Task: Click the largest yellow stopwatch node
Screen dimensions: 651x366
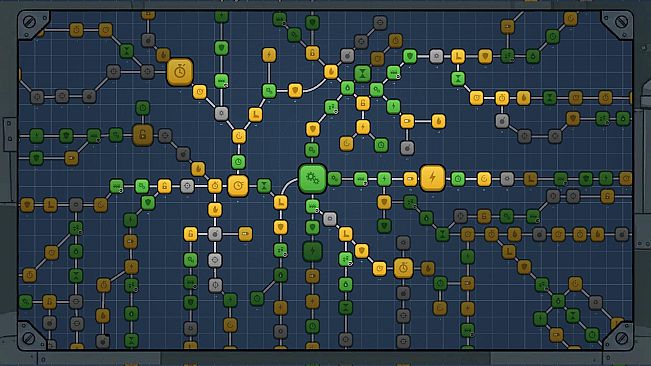Action: pyautogui.click(x=180, y=72)
